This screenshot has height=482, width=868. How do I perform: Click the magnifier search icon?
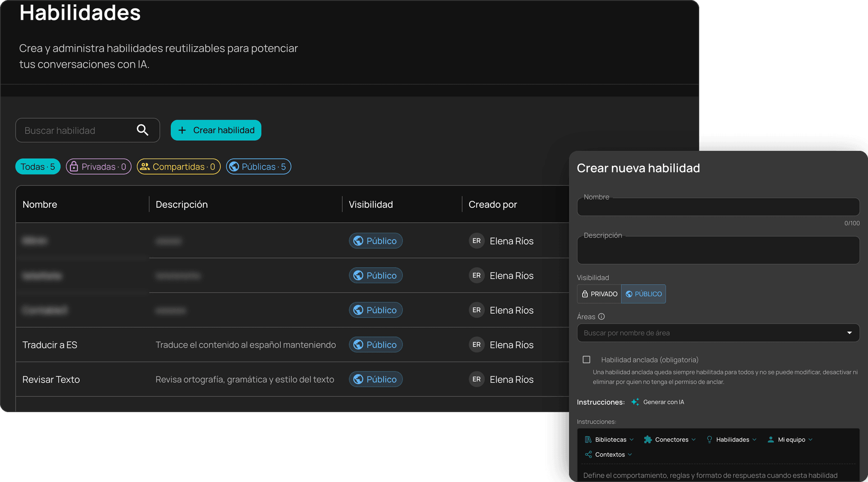(x=142, y=130)
